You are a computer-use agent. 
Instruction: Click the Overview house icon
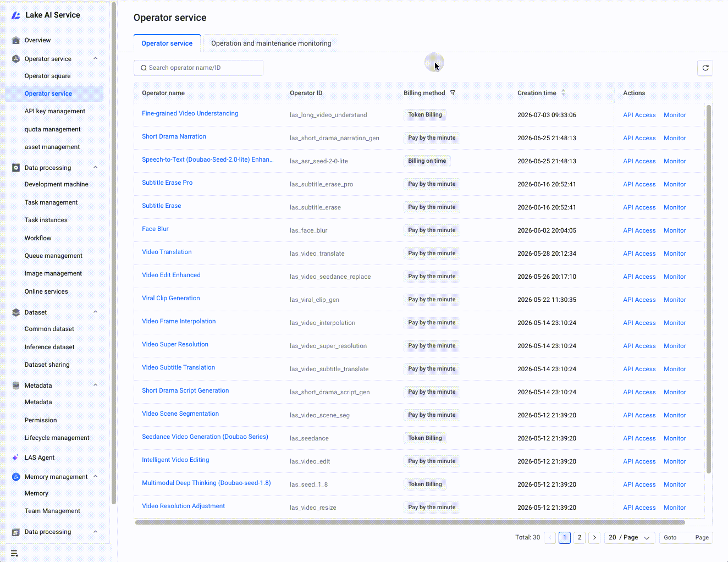(x=16, y=40)
